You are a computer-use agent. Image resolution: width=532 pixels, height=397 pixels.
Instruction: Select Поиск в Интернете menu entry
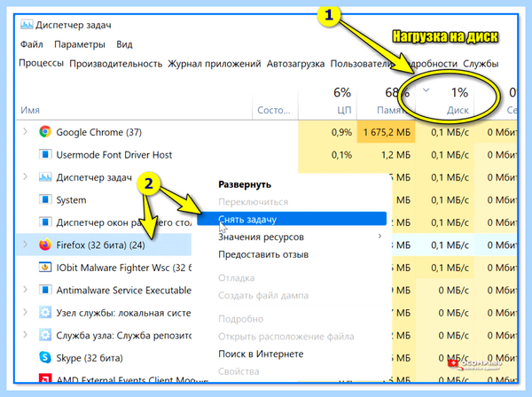point(261,354)
